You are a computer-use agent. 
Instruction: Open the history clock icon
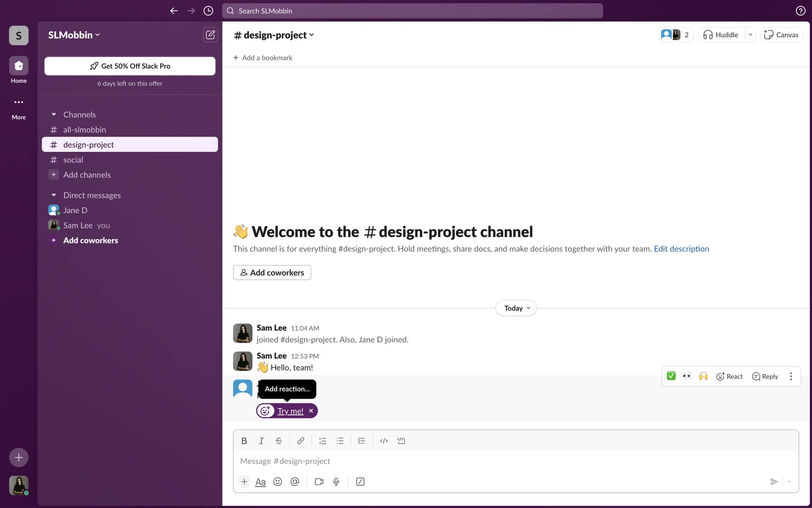(208, 11)
